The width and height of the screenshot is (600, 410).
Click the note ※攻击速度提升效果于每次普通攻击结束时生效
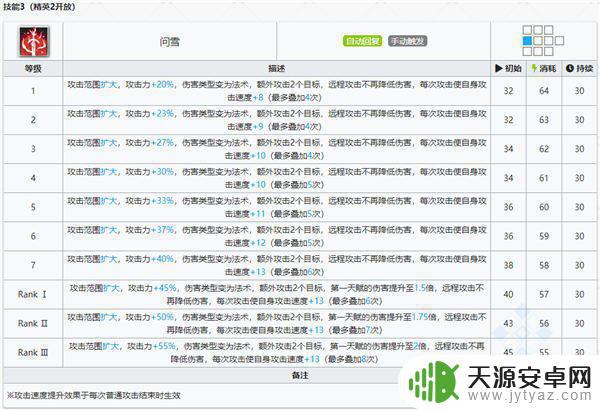tap(93, 395)
